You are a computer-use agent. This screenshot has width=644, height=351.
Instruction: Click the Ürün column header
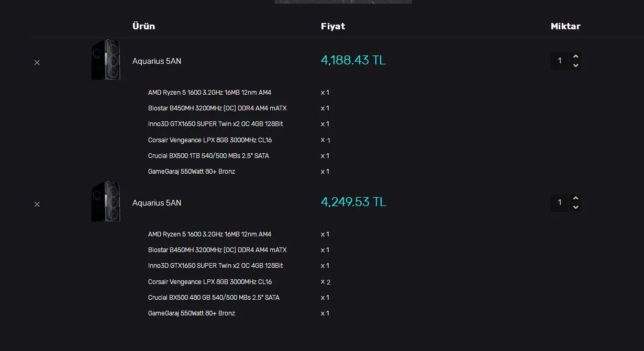pos(143,26)
